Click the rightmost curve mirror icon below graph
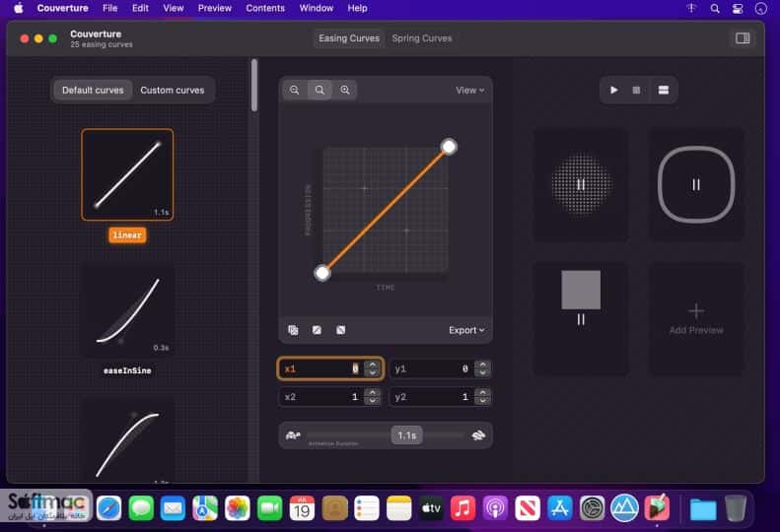 pos(341,330)
